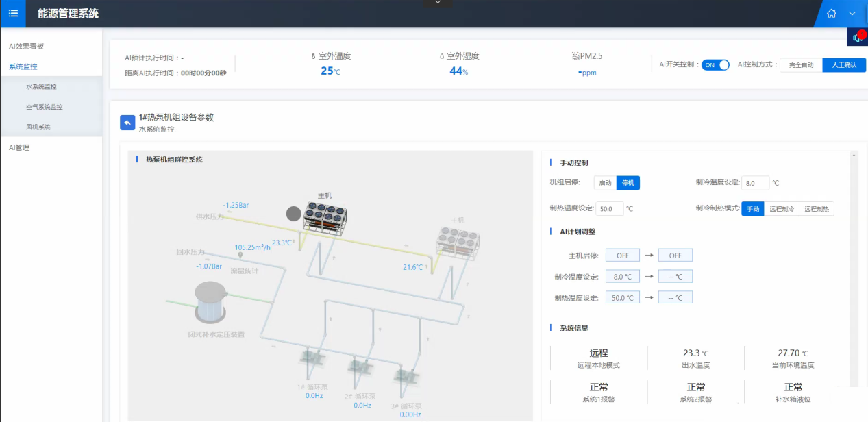The image size is (868, 422).
Task: Click the hamburger menu icon
Action: pos(13,13)
